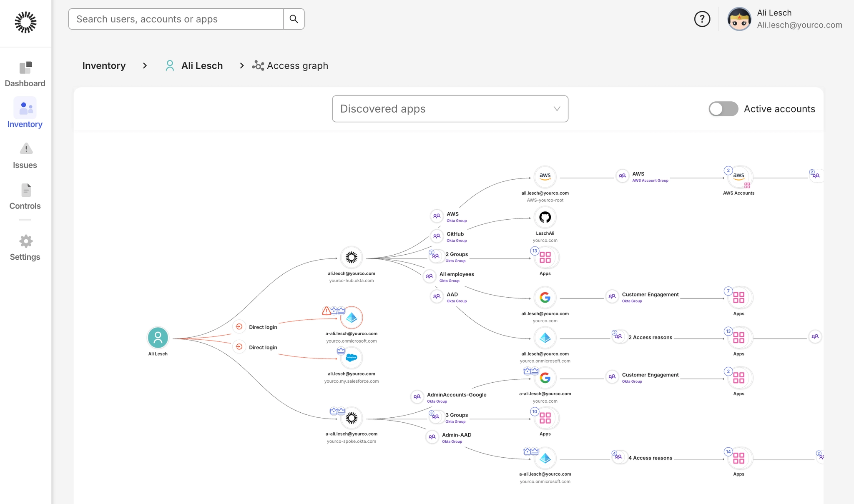This screenshot has height=504, width=854.
Task: Click the Ali Lesch breadcrumb link
Action: point(202,66)
